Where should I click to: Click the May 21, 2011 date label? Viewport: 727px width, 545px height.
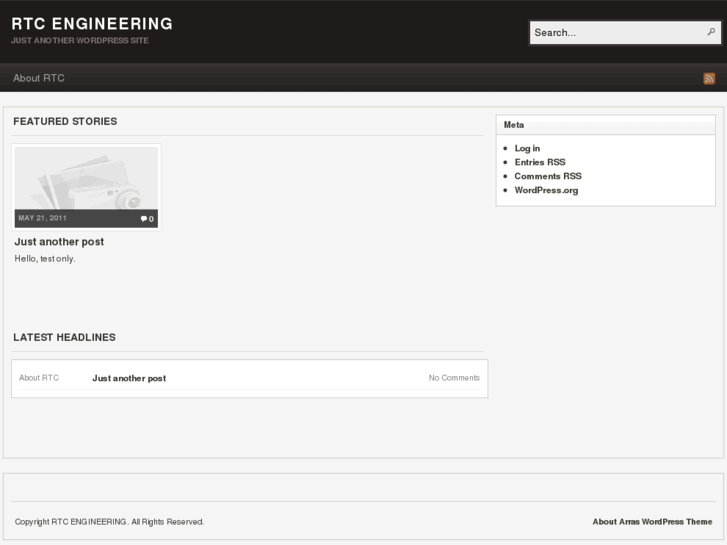click(x=43, y=218)
